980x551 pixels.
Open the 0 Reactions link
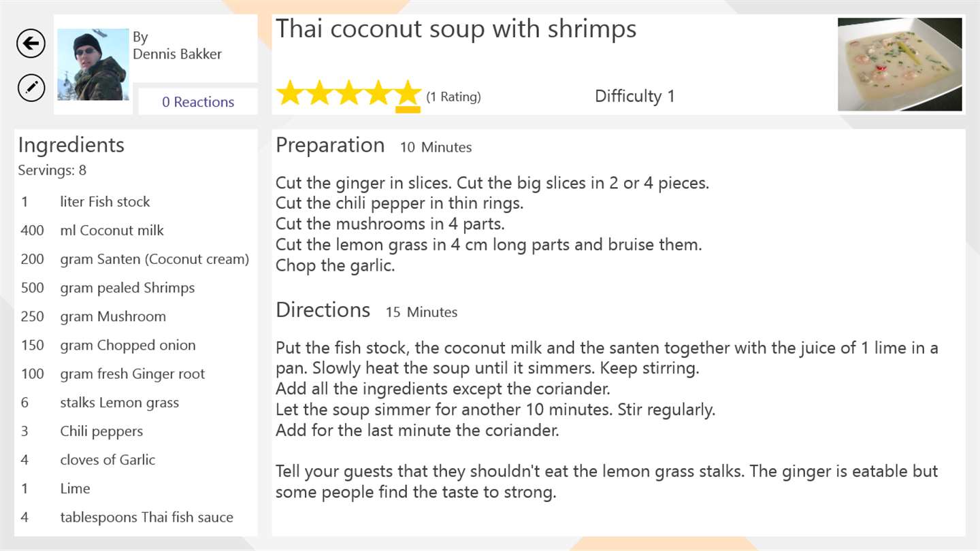coord(198,102)
